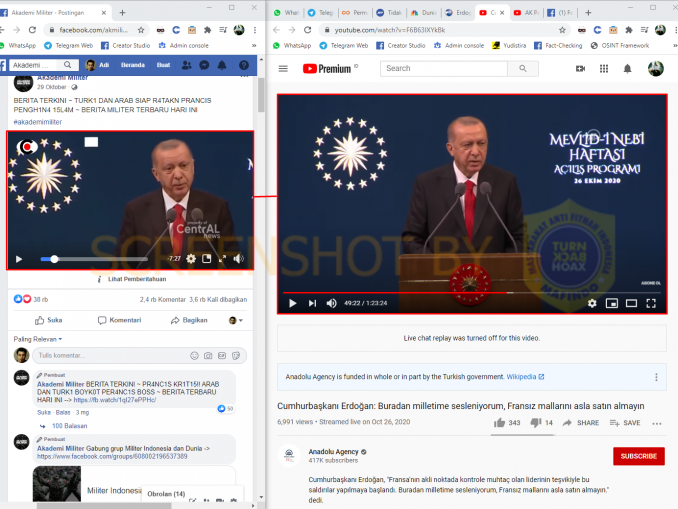Open the Paling Relevan comment sort dropdown
The height and width of the screenshot is (509, 678).
tap(38, 339)
